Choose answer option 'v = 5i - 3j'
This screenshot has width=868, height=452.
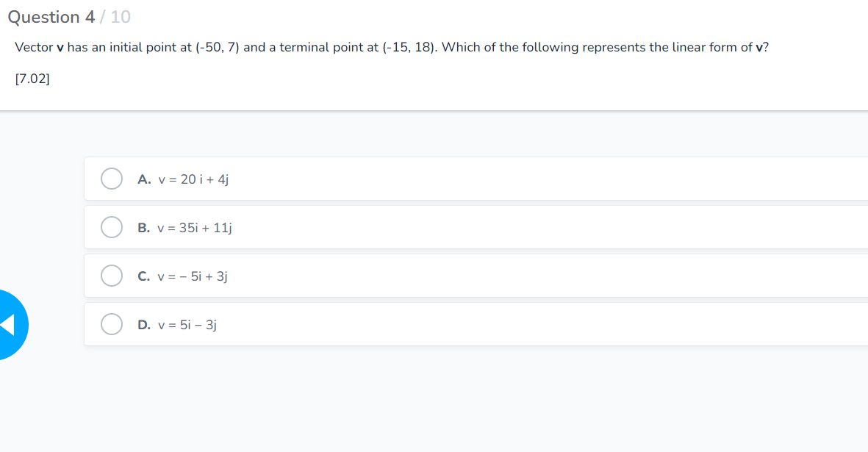click(187, 323)
